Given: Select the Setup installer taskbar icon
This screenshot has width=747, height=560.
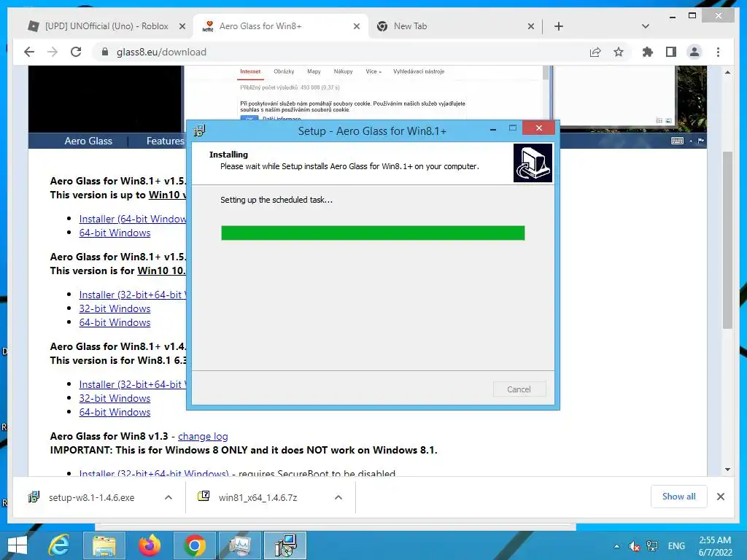Looking at the screenshot, I should coord(285,545).
